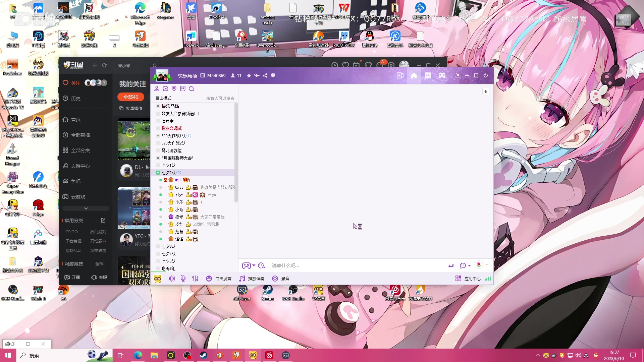The image size is (644, 362).
Task: Click the video broadcast icon in YY header
Action: [x=400, y=76]
